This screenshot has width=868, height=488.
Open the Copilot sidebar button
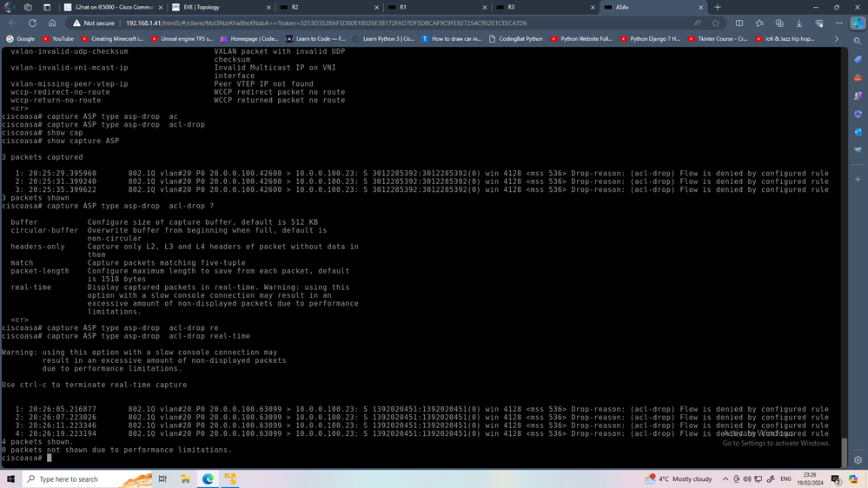click(x=858, y=23)
